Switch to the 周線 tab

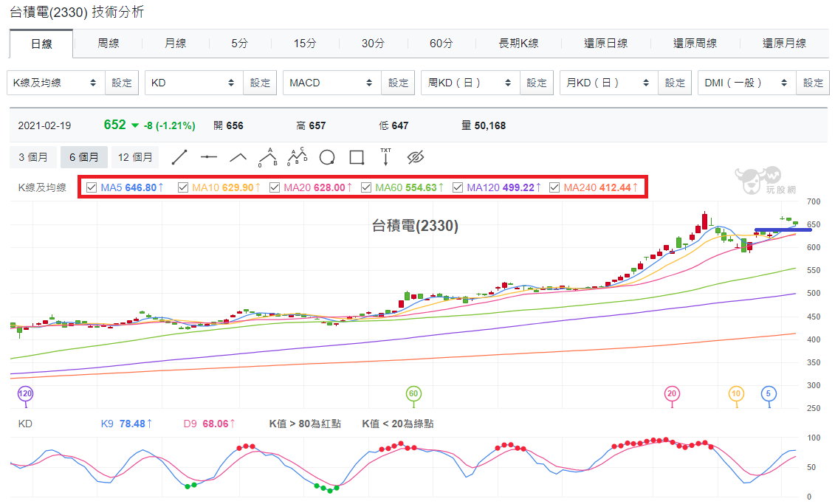point(108,43)
